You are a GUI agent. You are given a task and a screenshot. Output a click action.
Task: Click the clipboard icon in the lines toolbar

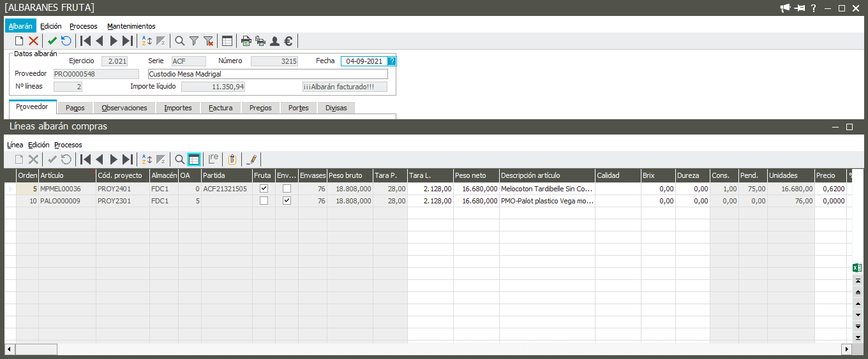coord(232,159)
